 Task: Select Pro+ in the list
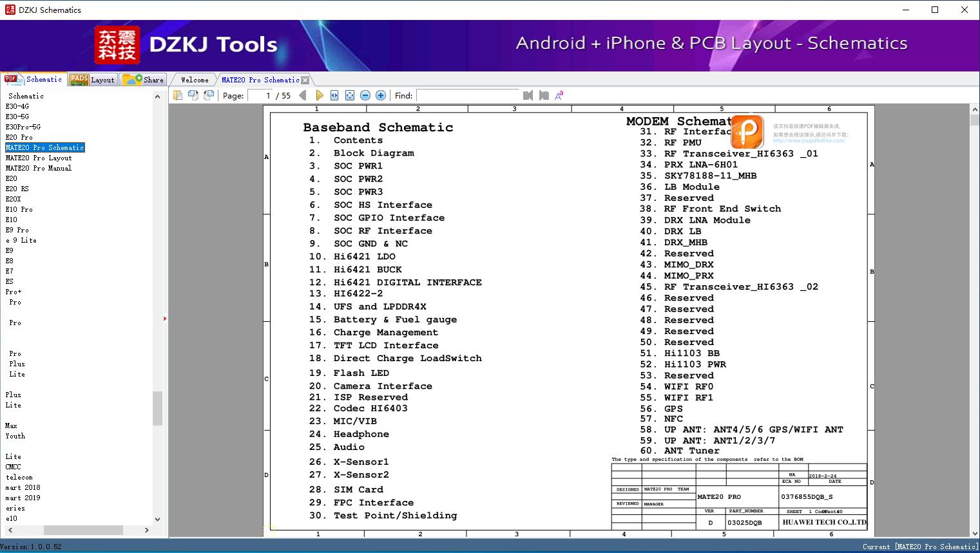coord(14,292)
